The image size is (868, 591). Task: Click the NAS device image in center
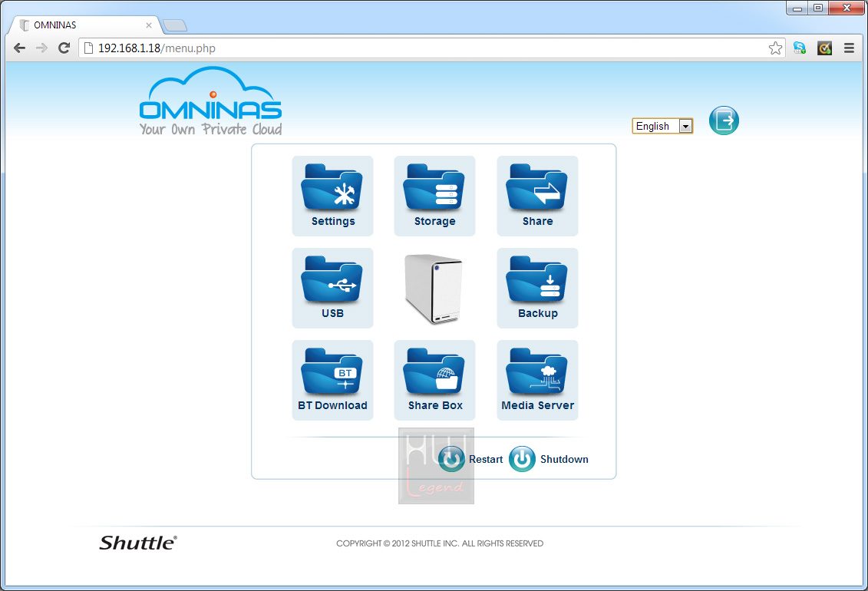click(434, 289)
